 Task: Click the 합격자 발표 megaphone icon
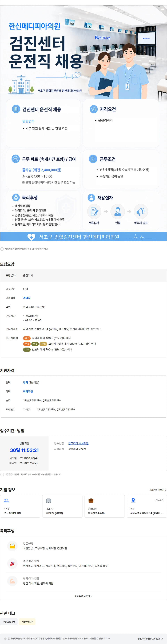pos(141,211)
